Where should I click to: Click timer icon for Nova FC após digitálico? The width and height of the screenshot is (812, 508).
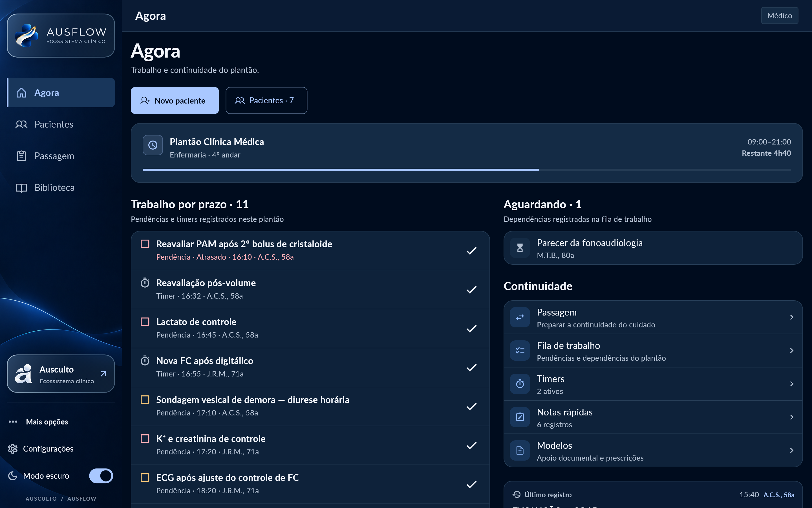coord(145,361)
